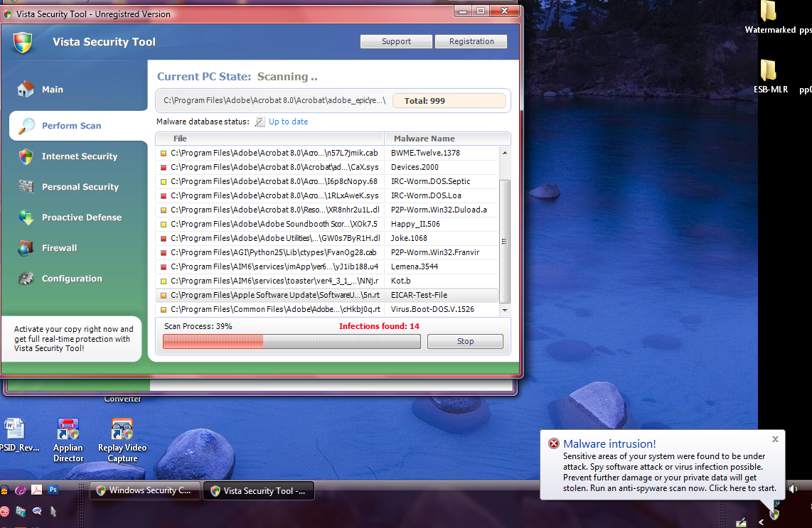Open the PSID_Rev Word document icon
The image size is (812, 528).
pyautogui.click(x=14, y=429)
